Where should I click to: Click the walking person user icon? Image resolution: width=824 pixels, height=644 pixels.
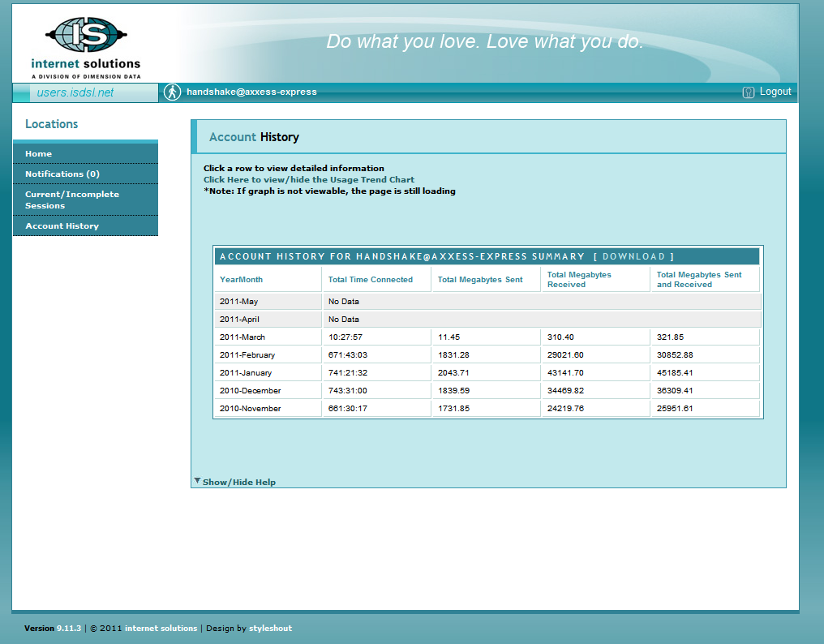[172, 92]
